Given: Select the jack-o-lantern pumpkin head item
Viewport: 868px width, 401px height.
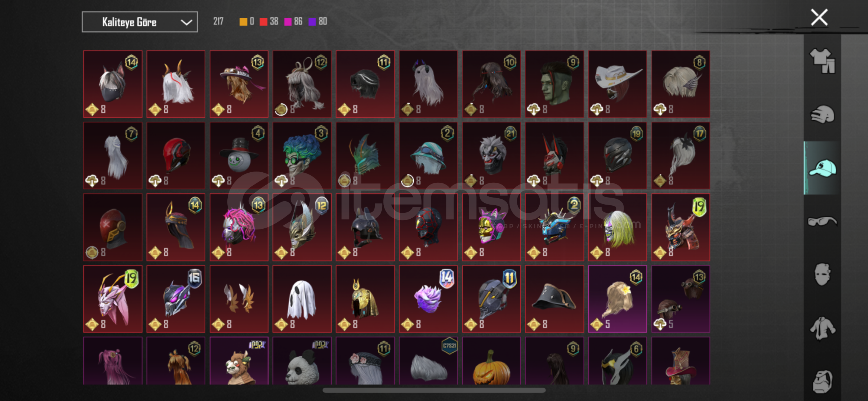Looking at the screenshot, I should coord(491,361).
